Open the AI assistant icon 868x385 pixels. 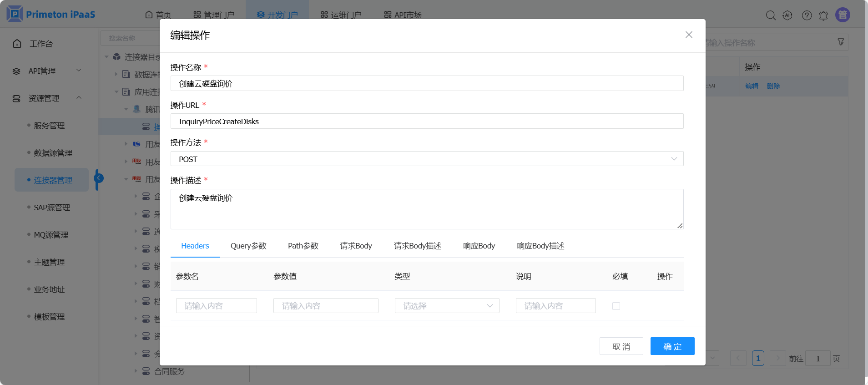click(x=787, y=15)
